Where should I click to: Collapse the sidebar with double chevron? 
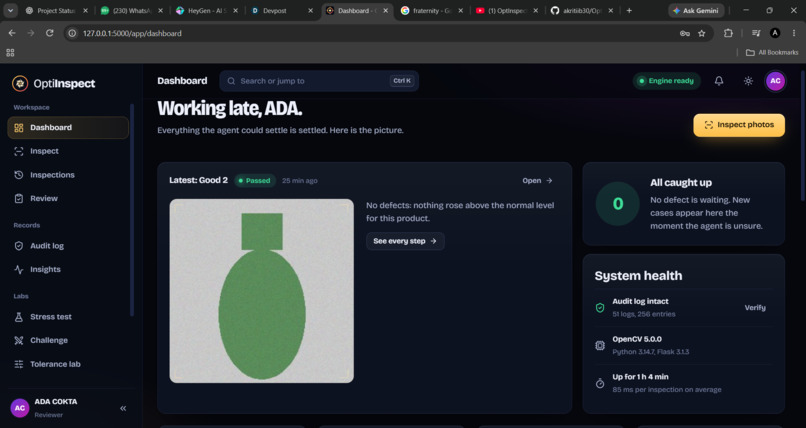(123, 408)
